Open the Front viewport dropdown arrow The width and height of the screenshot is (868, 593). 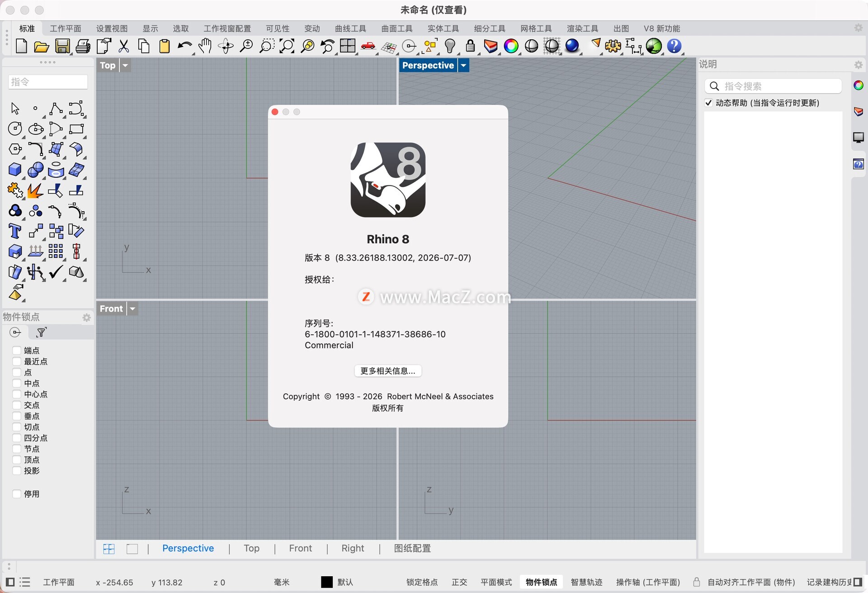click(132, 309)
